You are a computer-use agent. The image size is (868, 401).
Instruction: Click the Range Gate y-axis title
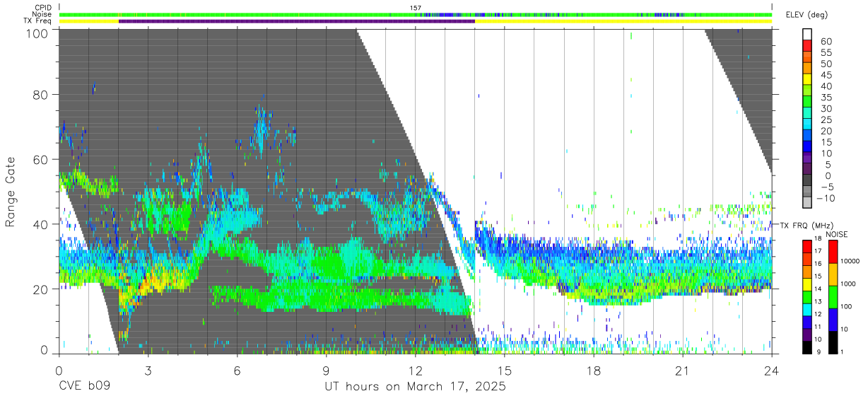pos(11,192)
